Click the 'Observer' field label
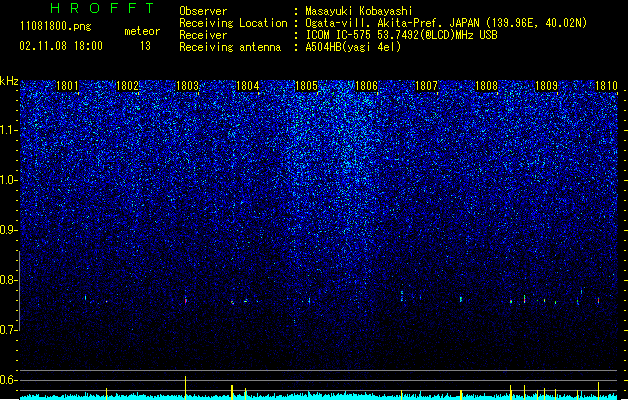The image size is (629, 400). [203, 11]
